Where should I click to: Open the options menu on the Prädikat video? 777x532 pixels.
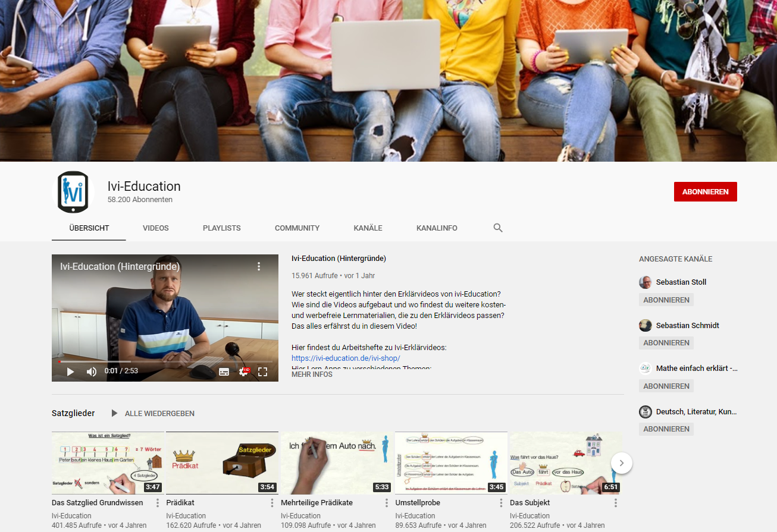273,502
